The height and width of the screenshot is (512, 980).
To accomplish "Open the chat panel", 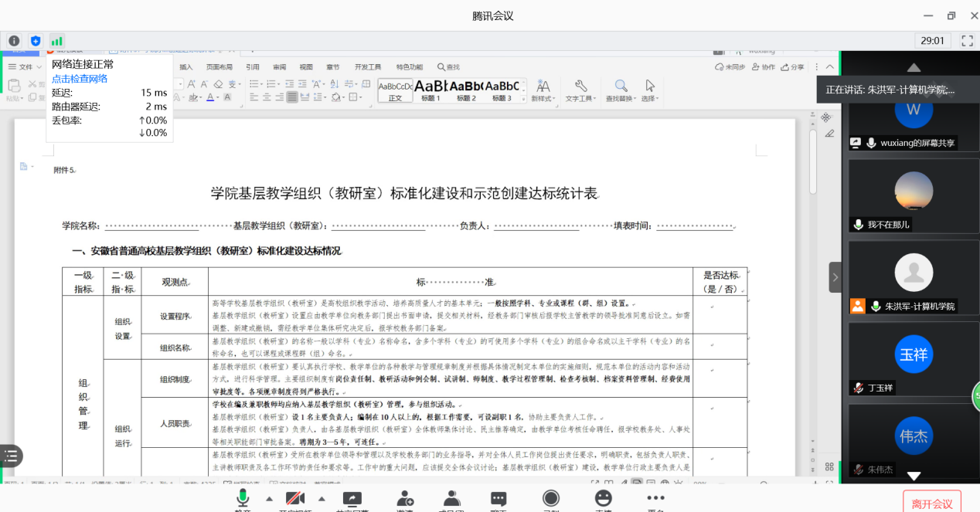I will 499,500.
